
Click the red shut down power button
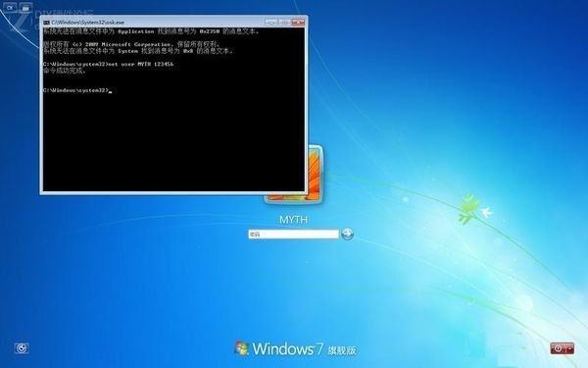click(x=558, y=348)
